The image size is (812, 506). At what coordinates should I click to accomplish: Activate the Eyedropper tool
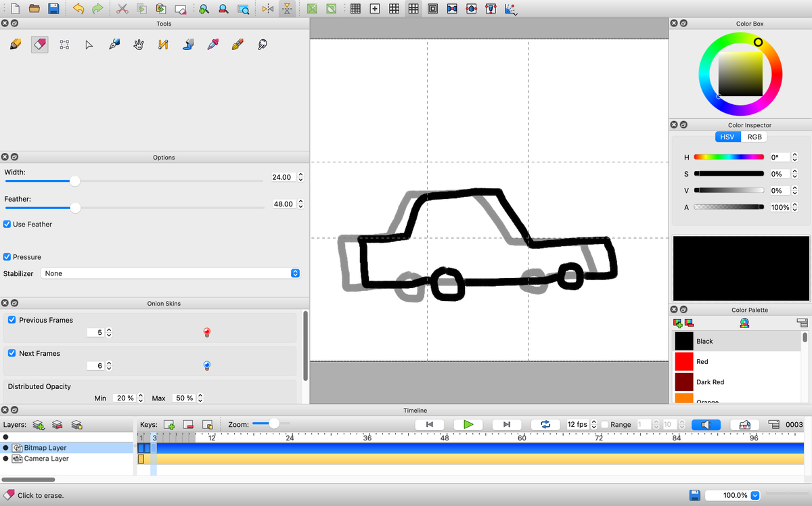point(212,45)
